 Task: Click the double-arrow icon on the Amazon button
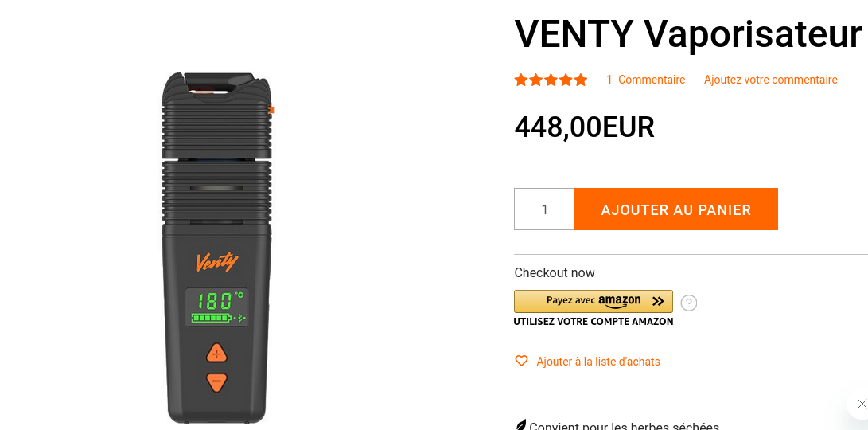658,302
